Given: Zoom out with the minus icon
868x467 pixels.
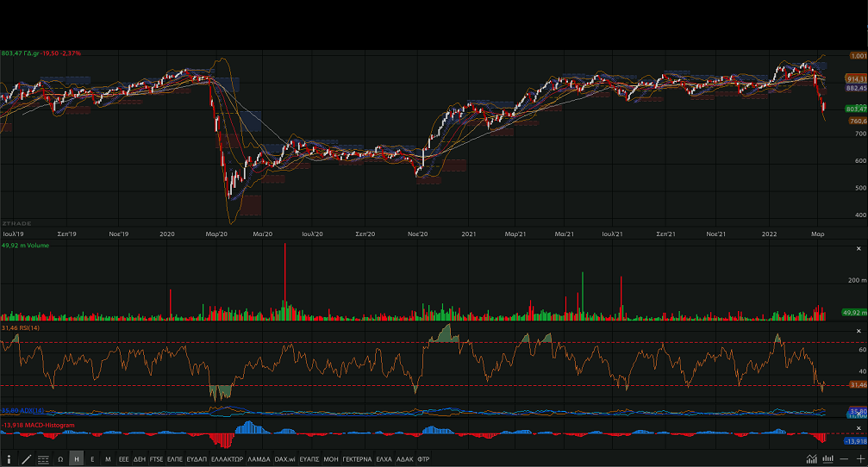Looking at the screenshot, I should point(846,459).
